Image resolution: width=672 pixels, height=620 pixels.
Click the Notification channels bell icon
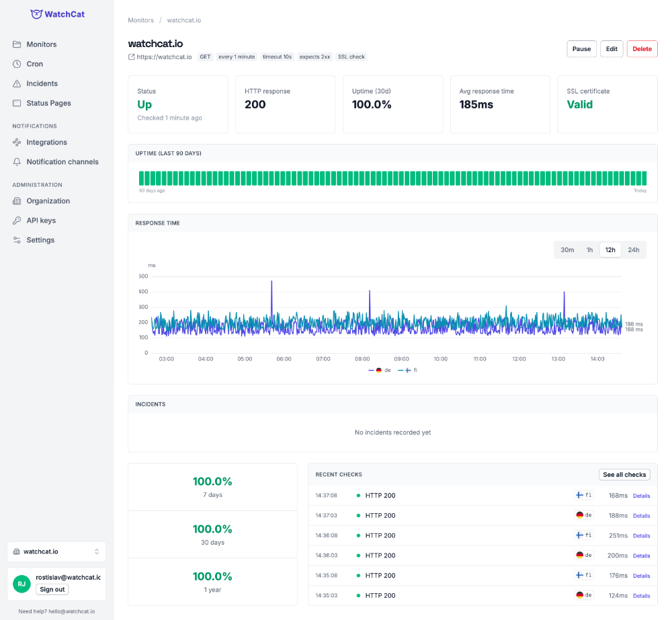click(x=17, y=161)
